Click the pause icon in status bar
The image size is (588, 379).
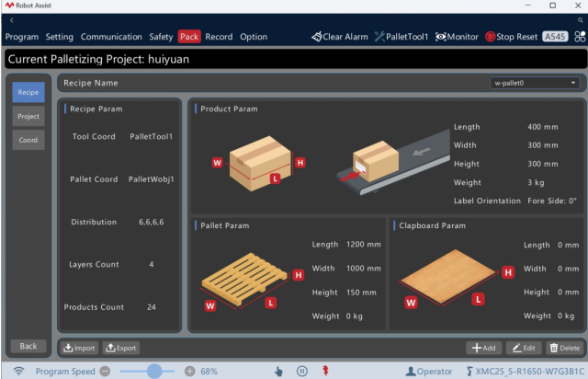pos(302,371)
